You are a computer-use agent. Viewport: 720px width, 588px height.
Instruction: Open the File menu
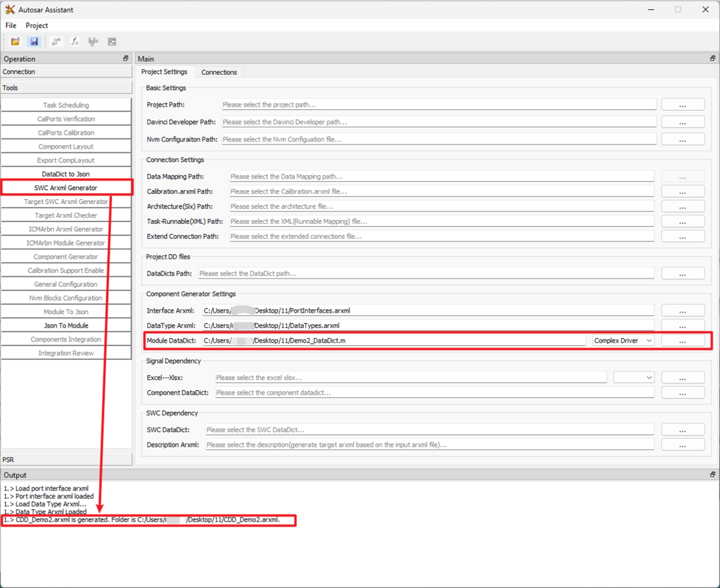click(11, 25)
